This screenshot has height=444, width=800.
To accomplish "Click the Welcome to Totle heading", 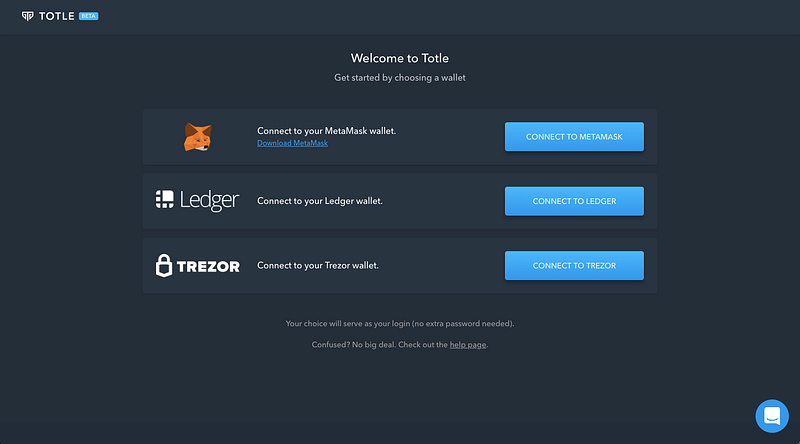I will (399, 58).
